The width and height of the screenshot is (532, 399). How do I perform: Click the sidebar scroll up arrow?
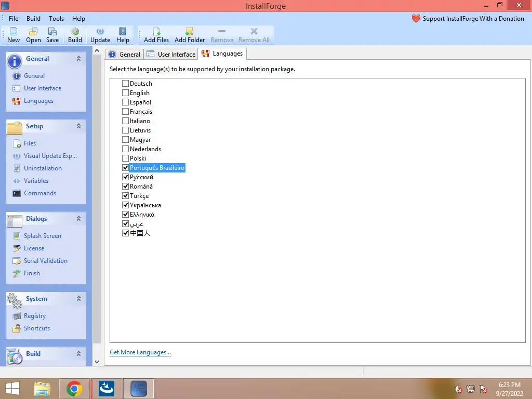(x=97, y=51)
